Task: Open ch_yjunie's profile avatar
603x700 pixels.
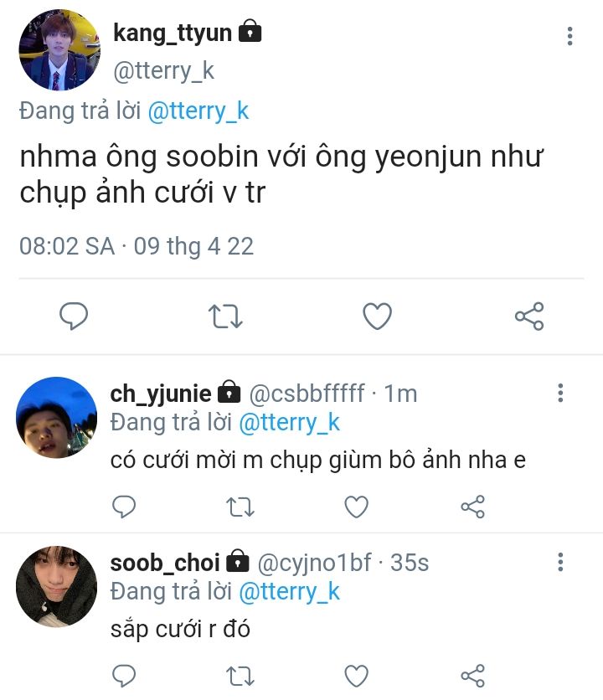Action: coord(57,417)
